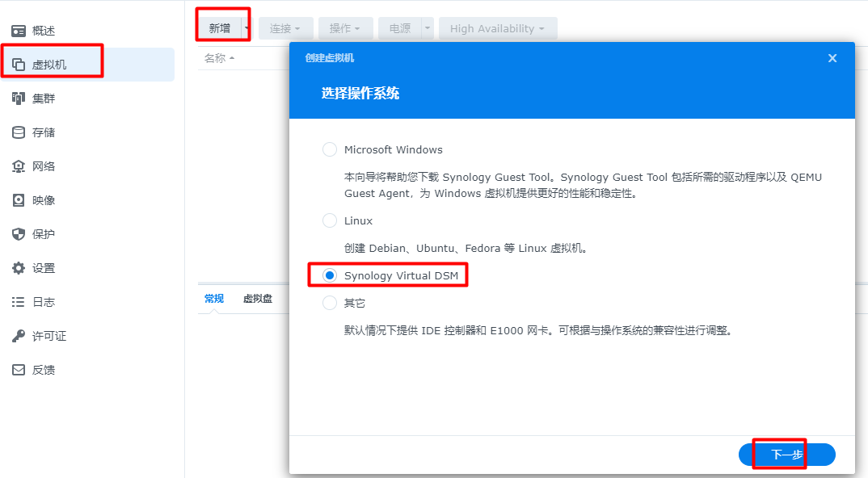Open the 操作 dropdown menu
The image size is (868, 478).
pyautogui.click(x=345, y=28)
